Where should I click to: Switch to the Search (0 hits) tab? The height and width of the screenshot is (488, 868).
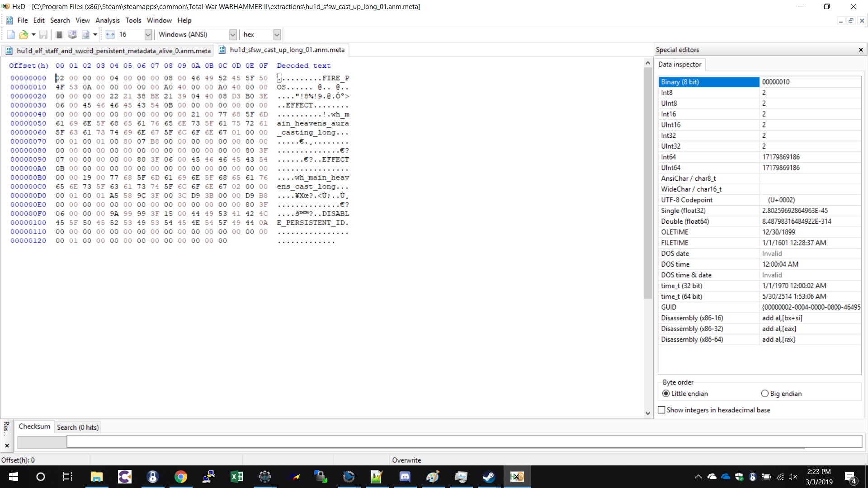point(77,427)
